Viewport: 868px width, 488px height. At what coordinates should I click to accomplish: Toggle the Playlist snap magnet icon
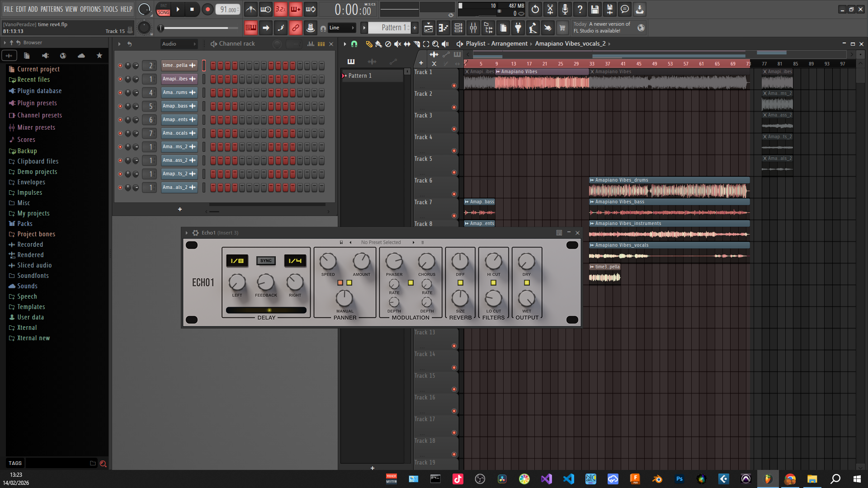(354, 44)
